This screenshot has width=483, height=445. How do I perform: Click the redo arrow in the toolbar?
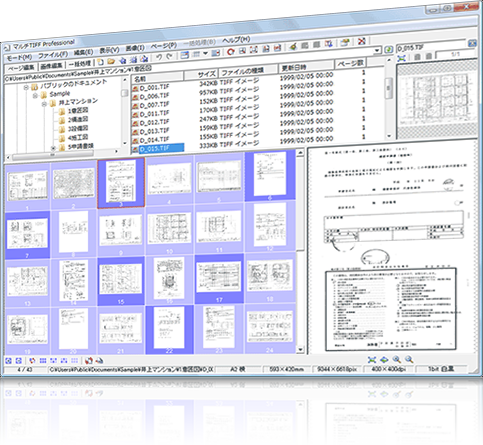tap(170, 56)
